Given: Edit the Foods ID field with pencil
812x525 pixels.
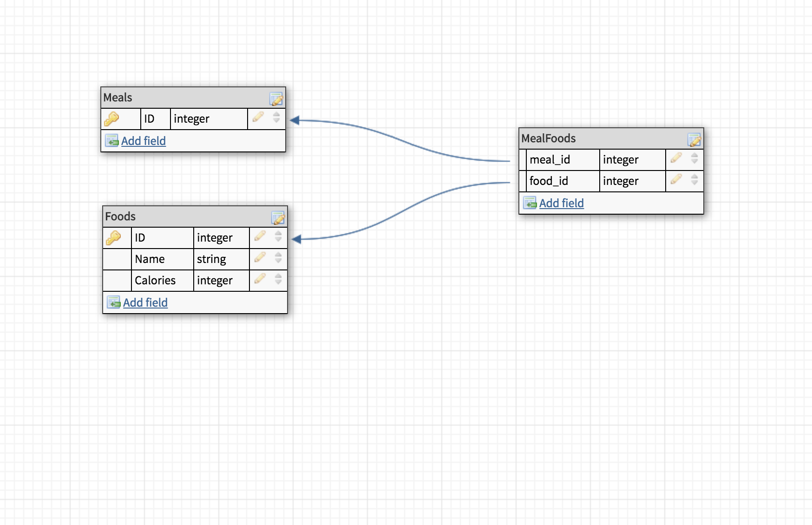Looking at the screenshot, I should [260, 236].
